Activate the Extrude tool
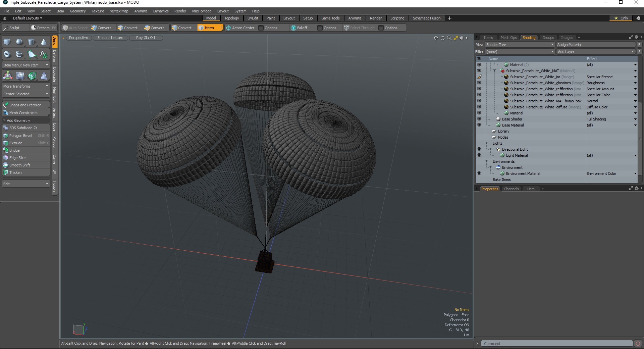The width and height of the screenshot is (644, 349). [26, 143]
